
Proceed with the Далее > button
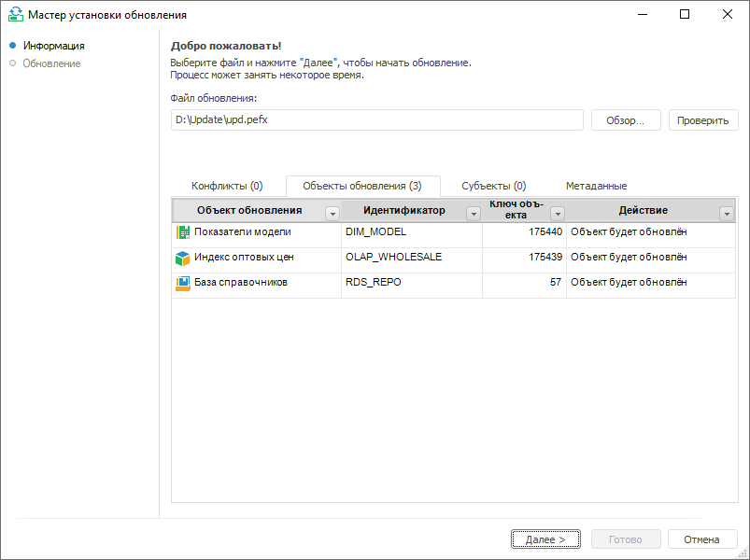coord(545,539)
